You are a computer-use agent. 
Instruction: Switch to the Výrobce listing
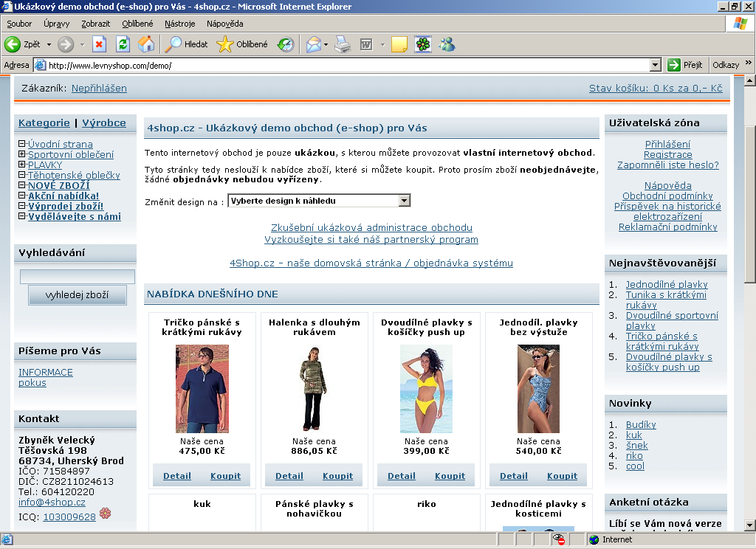104,123
